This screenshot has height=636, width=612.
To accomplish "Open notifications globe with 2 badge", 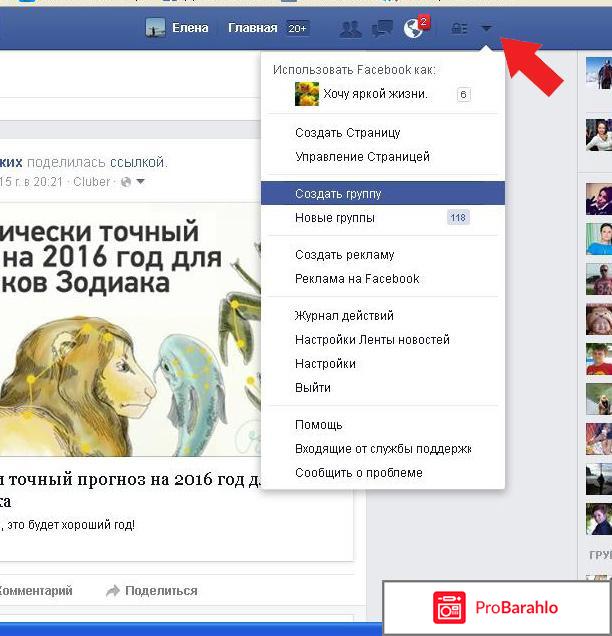I will click(x=416, y=28).
